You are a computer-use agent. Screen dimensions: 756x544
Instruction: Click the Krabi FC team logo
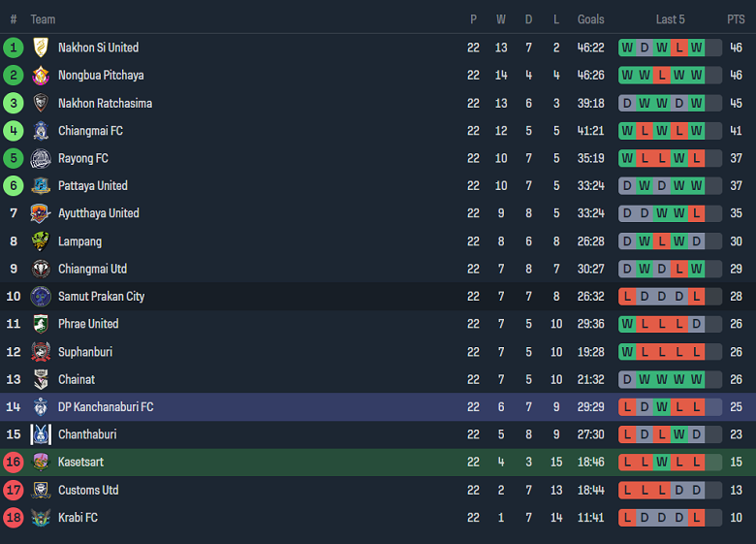[x=41, y=518]
